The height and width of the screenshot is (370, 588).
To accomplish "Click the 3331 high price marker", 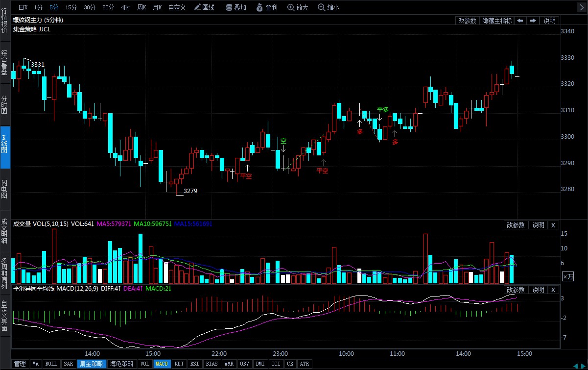I will pyautogui.click(x=38, y=65).
